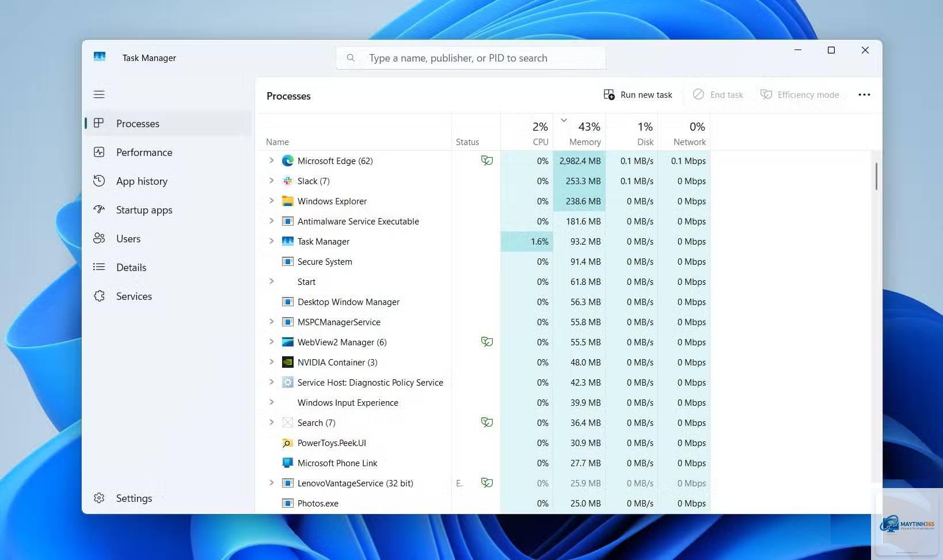This screenshot has width=943, height=560.
Task: Click the process search input field
Action: (x=471, y=58)
